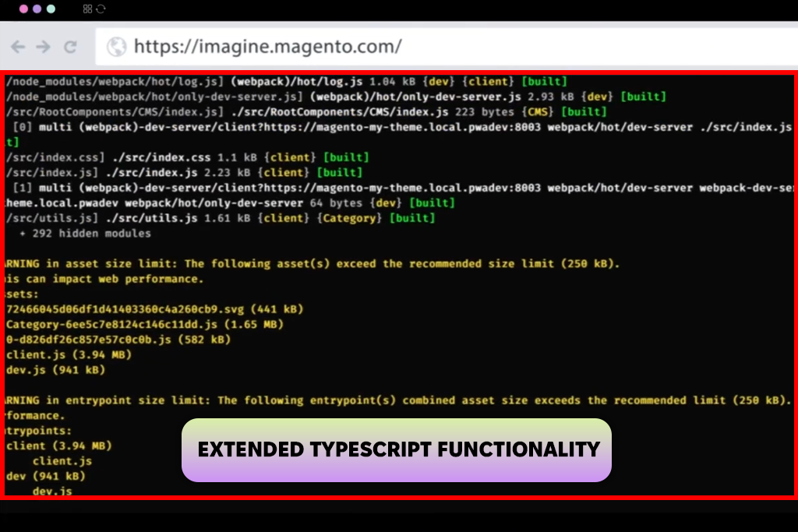Viewport: 798px width, 532px height.
Task: Click the 0-d826df26c857e57c0c0b.js (582 kB) line
Action: tap(118, 340)
